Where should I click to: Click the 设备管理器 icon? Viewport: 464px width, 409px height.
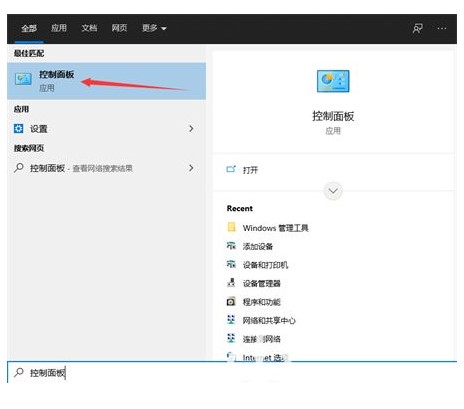tap(231, 282)
